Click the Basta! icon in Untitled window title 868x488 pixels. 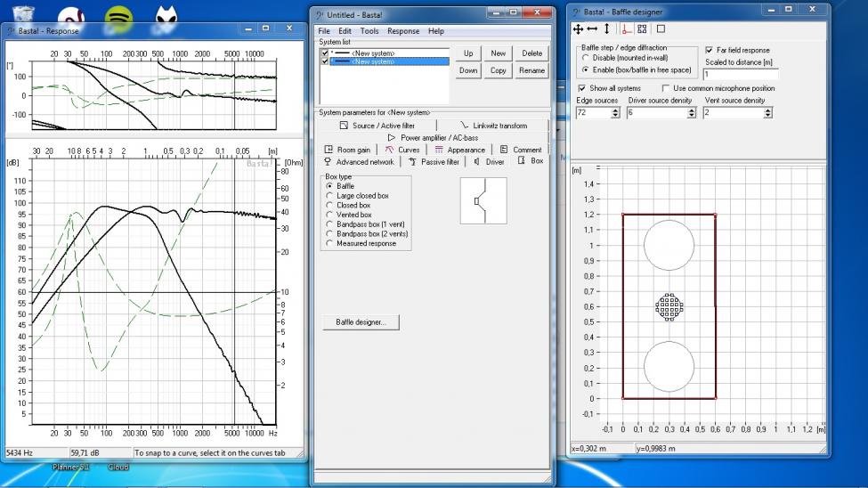click(320, 15)
